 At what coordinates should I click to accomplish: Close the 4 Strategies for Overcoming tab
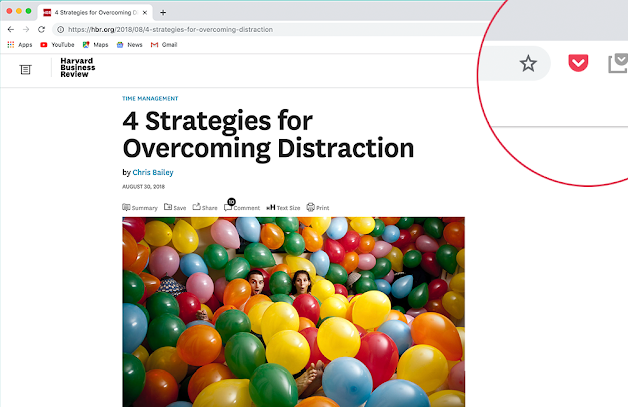click(x=145, y=12)
